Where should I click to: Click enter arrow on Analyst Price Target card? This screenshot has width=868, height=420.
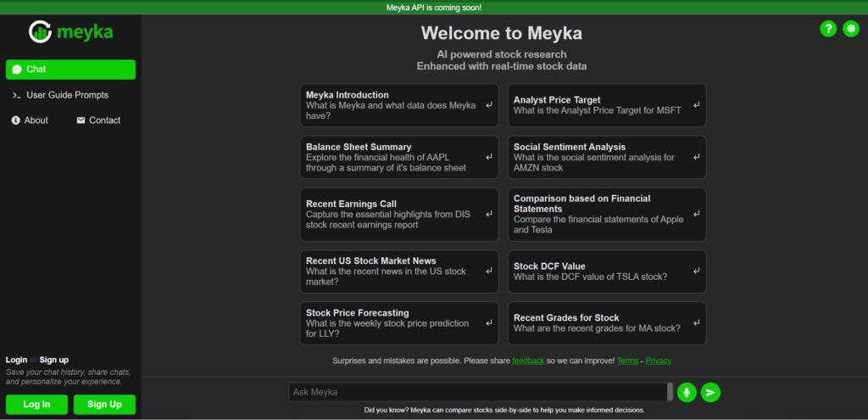(697, 104)
